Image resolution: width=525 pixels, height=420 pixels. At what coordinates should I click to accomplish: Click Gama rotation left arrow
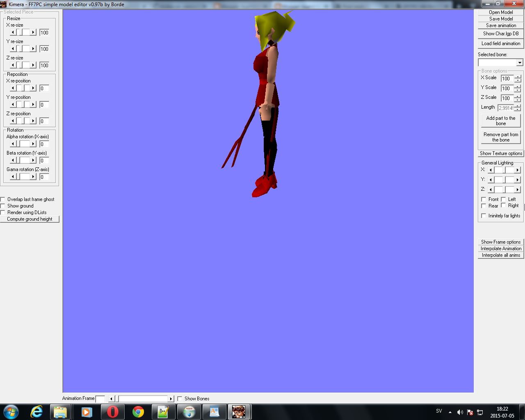(x=13, y=176)
